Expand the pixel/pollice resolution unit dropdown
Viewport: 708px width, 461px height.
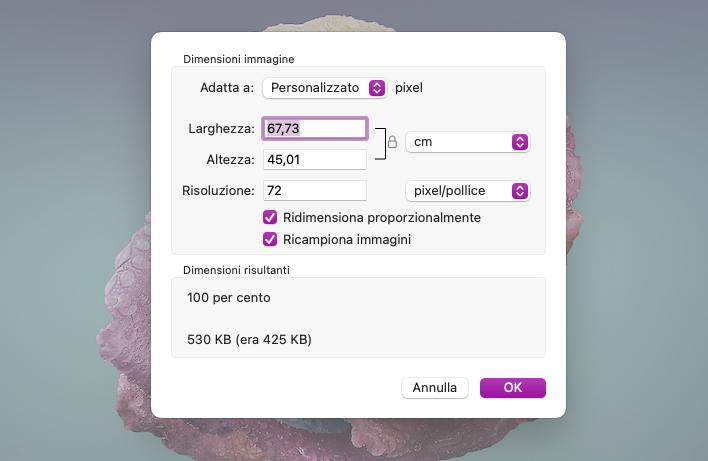point(466,191)
